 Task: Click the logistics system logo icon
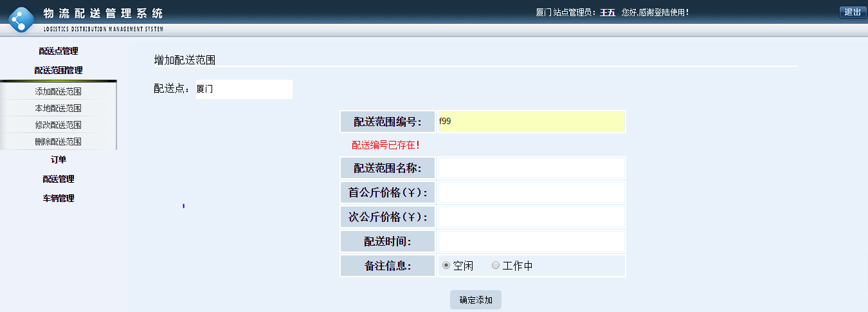[x=21, y=19]
